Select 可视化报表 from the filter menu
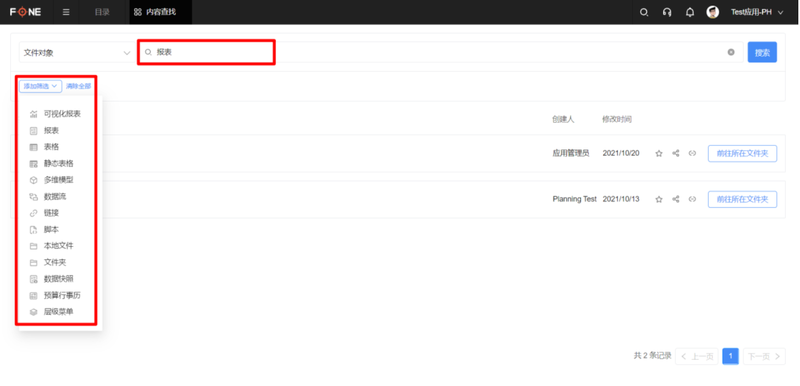The image size is (800, 386). point(60,114)
